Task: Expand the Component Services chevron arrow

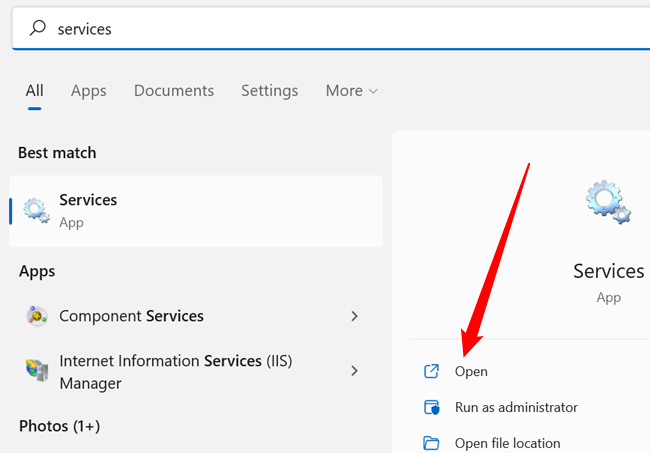Action: (x=354, y=316)
